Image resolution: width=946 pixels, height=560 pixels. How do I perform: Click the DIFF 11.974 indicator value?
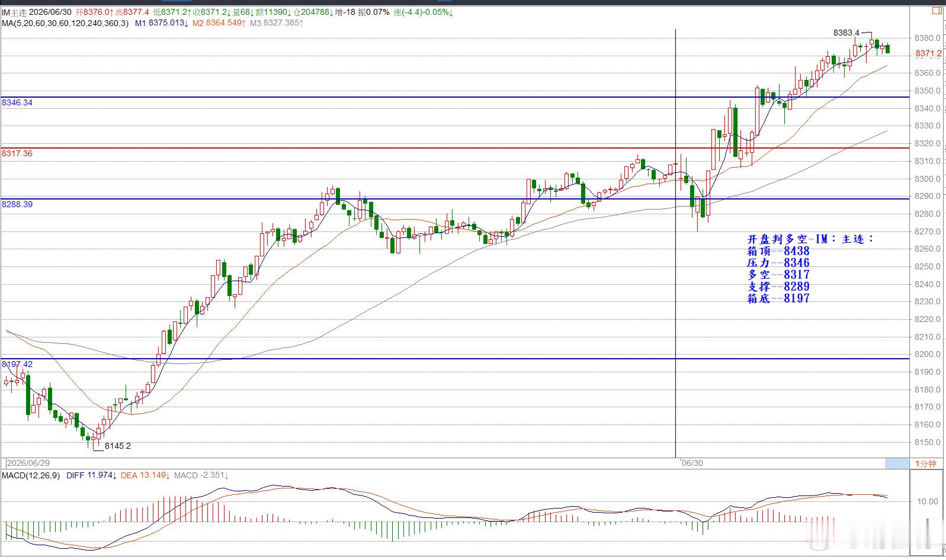click(x=91, y=475)
